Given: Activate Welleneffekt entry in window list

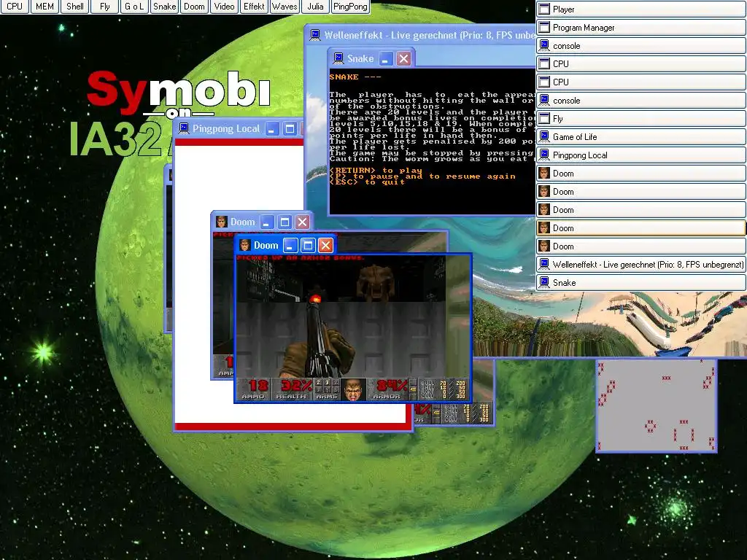Looking at the screenshot, I should (640, 264).
